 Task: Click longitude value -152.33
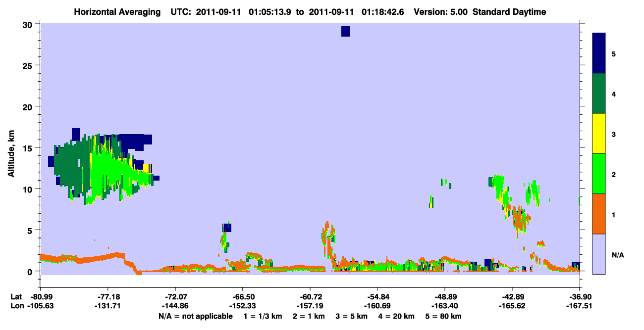242,306
